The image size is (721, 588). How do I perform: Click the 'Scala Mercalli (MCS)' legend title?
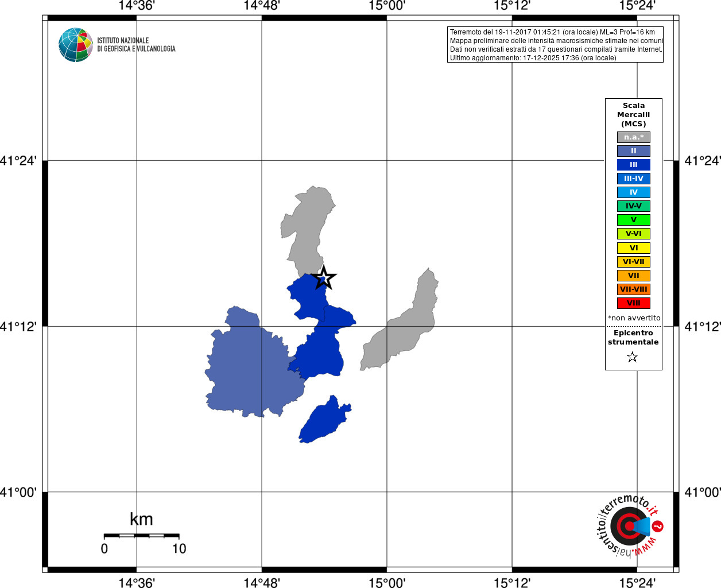(634, 115)
